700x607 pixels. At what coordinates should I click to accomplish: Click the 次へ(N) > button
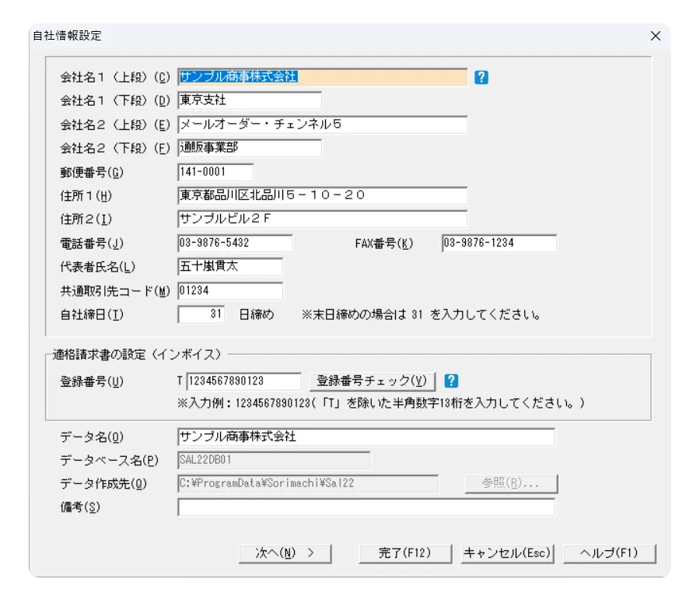click(x=285, y=553)
